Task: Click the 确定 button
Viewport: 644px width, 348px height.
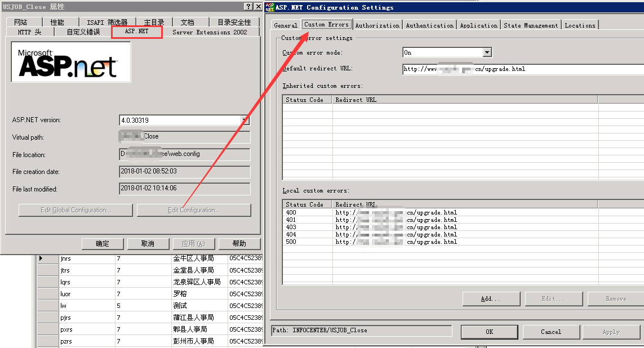Action: [x=103, y=244]
